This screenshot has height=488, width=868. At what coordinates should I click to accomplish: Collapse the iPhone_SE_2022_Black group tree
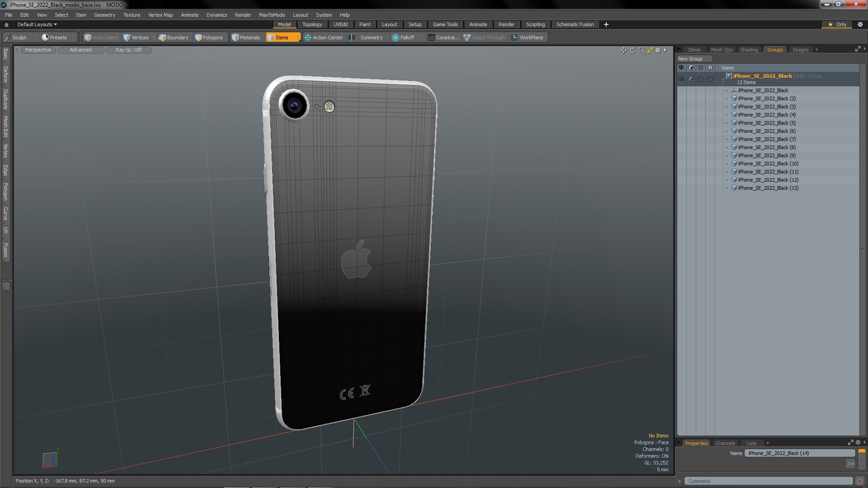point(723,80)
